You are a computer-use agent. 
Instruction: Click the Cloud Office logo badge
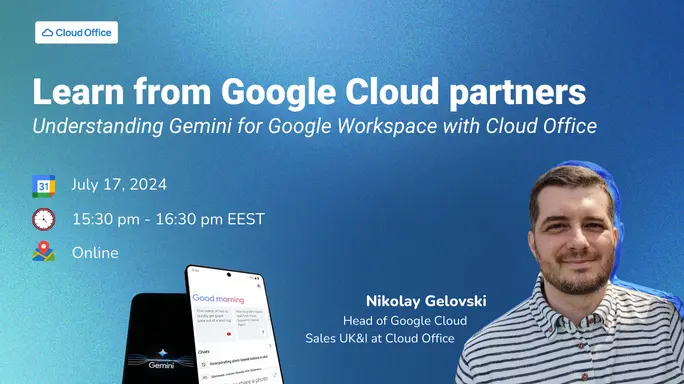tap(76, 33)
